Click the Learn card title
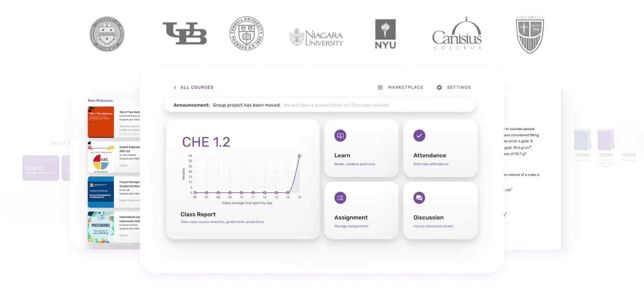 pyautogui.click(x=342, y=155)
